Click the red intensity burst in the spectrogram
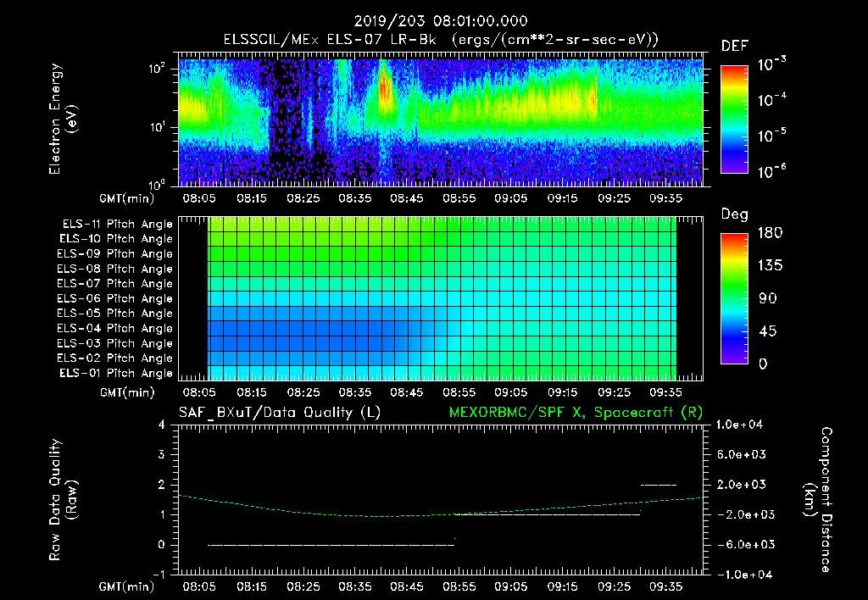This screenshot has height=600, width=868. (x=386, y=87)
